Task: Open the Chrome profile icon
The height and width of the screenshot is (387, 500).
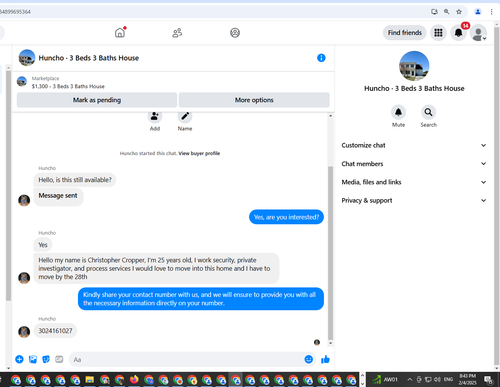Action: click(478, 12)
